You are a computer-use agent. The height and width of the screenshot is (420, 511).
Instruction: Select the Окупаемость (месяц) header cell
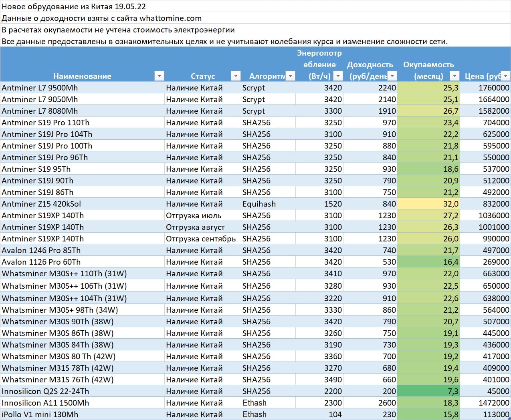click(428, 64)
